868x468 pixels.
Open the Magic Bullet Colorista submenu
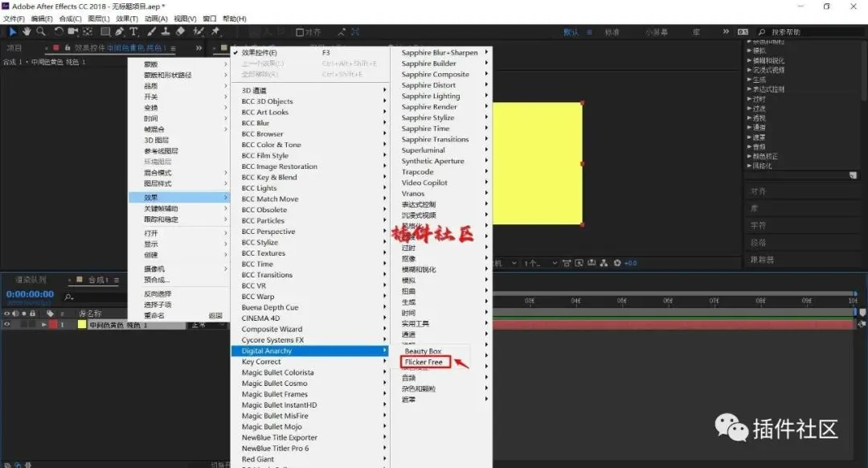click(x=309, y=373)
